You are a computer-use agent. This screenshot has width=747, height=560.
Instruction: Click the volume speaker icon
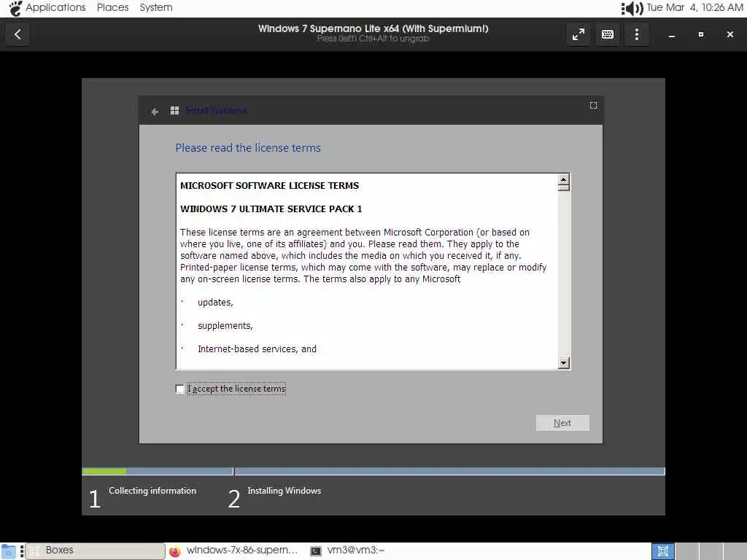(632, 8)
